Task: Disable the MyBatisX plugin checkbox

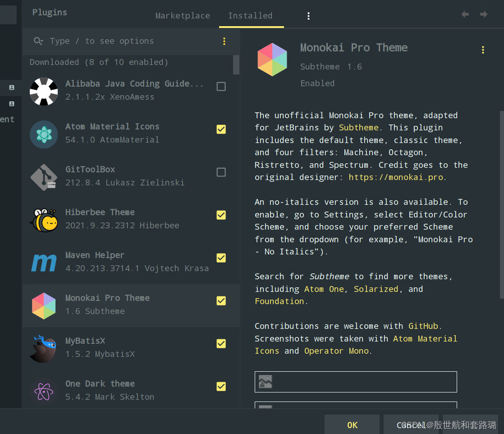Action: click(221, 344)
